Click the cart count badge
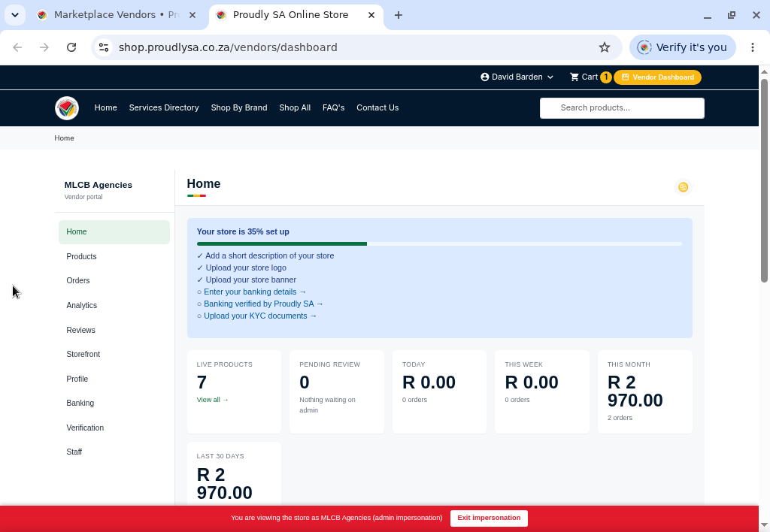The image size is (770, 532). [x=605, y=77]
